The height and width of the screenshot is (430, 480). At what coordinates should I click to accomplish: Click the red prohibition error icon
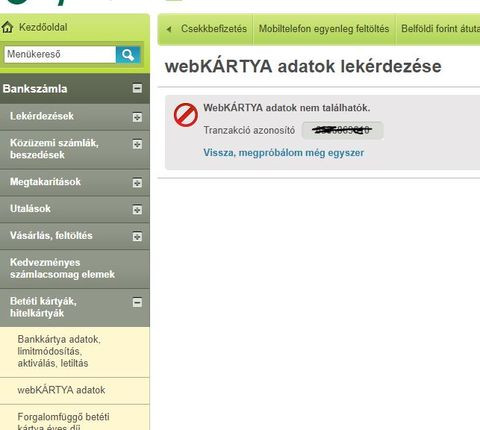[x=186, y=115]
